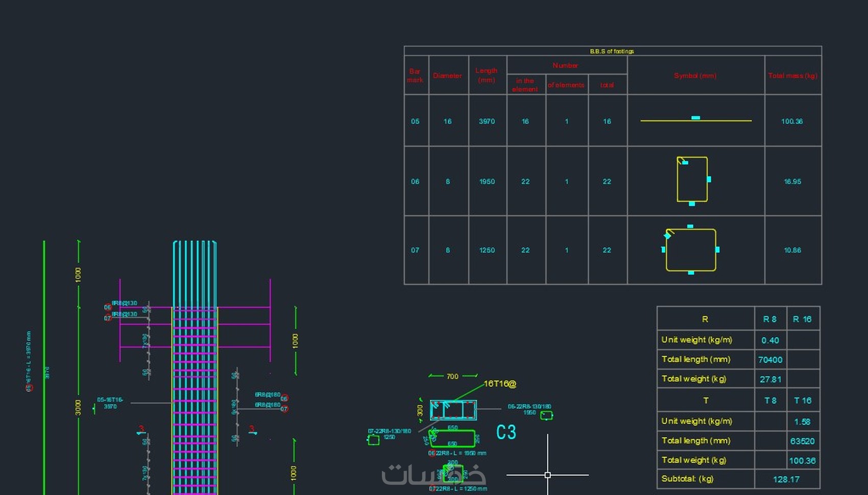Click the Diameter value 16 for bar mark 05
This screenshot has width=868, height=495.
(x=447, y=121)
